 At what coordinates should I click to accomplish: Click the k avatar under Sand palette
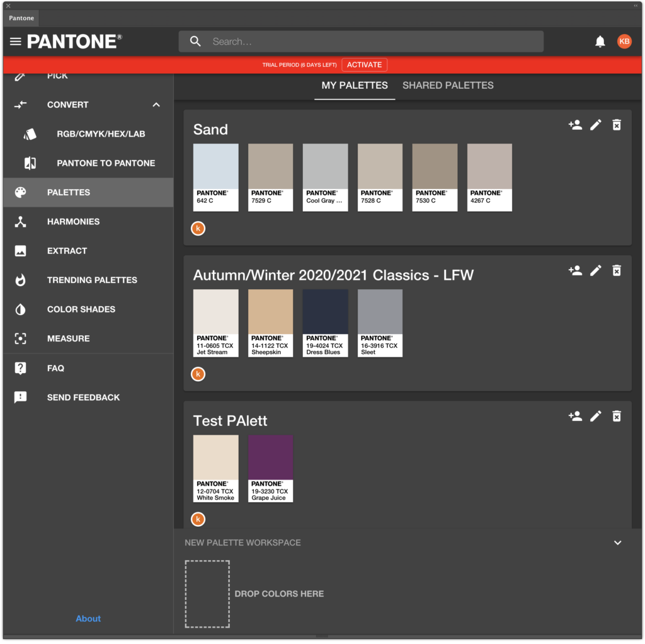click(198, 228)
